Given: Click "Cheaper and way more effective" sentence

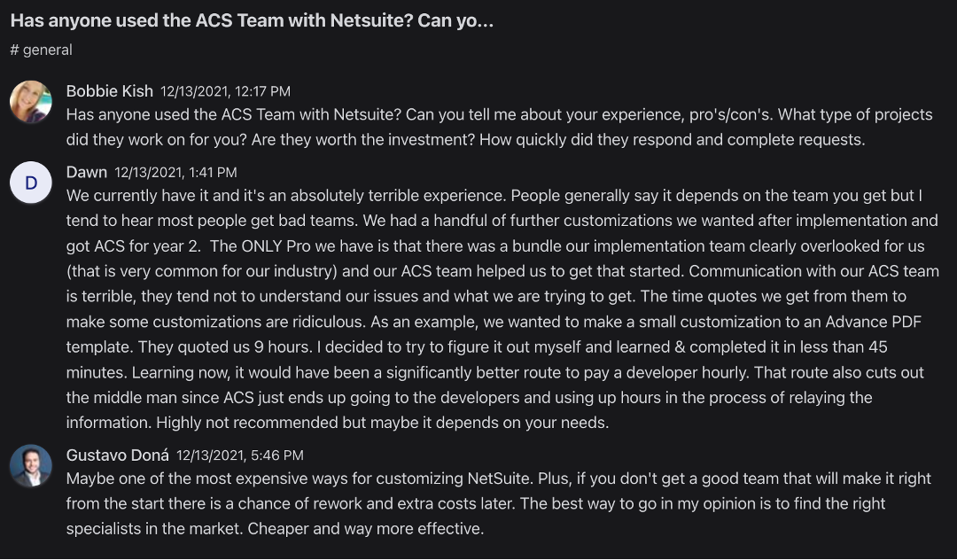Looking at the screenshot, I should click(365, 529).
